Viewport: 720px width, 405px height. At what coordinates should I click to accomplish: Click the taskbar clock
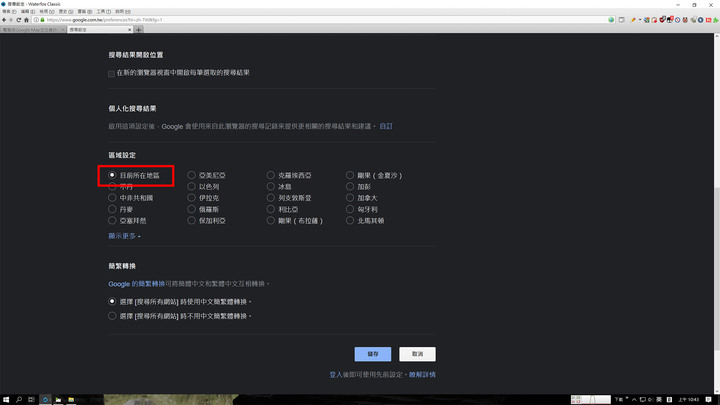click(689, 399)
